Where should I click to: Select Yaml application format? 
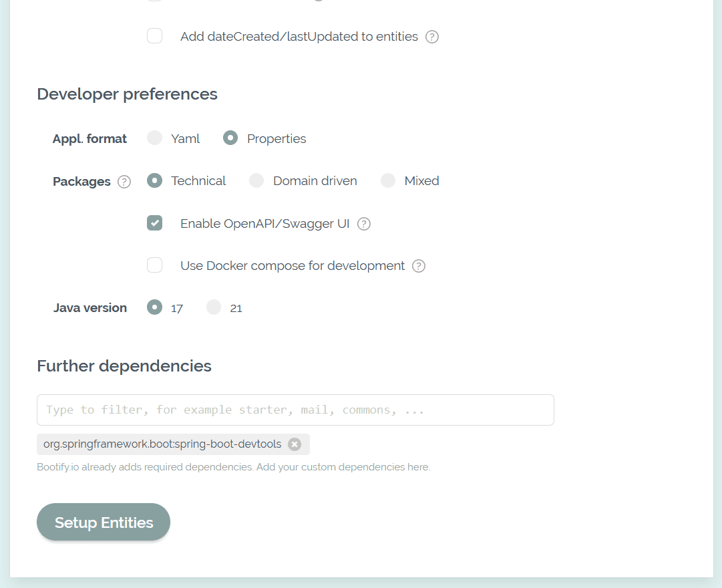click(155, 138)
